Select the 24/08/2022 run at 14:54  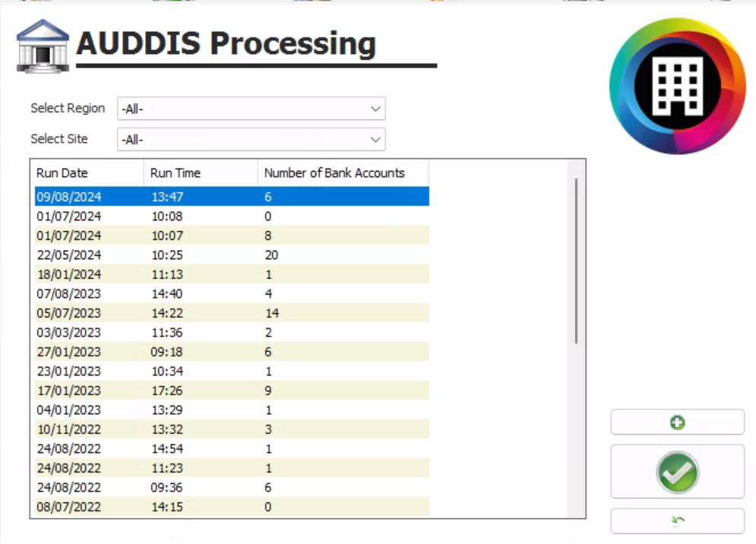(x=232, y=448)
